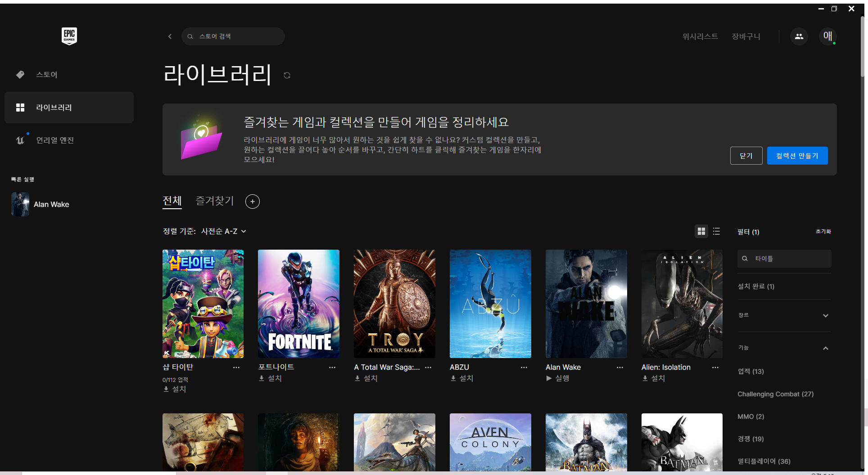Image resolution: width=868 pixels, height=475 pixels.
Task: Open more options for ABZU
Action: point(524,367)
